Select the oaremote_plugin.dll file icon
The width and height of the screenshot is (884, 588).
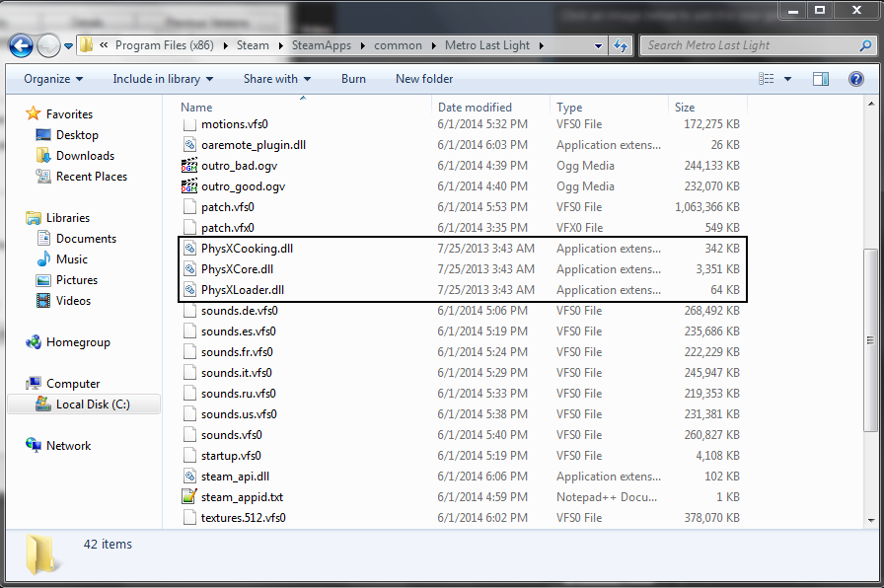click(190, 145)
